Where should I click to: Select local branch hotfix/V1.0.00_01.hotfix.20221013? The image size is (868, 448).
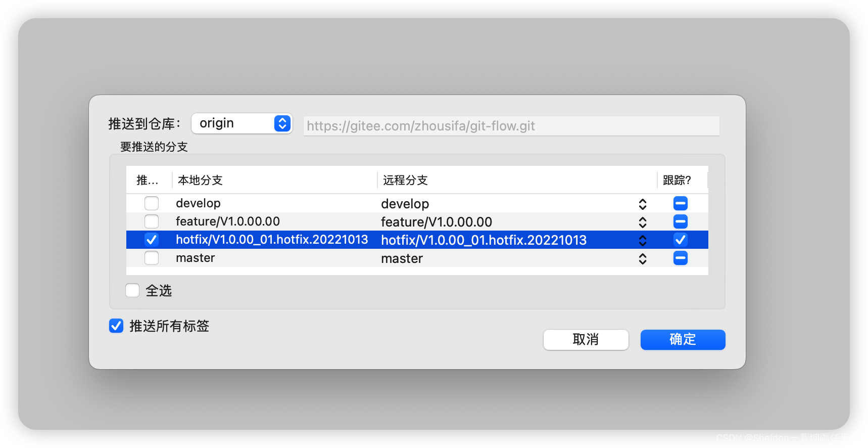pyautogui.click(x=272, y=240)
